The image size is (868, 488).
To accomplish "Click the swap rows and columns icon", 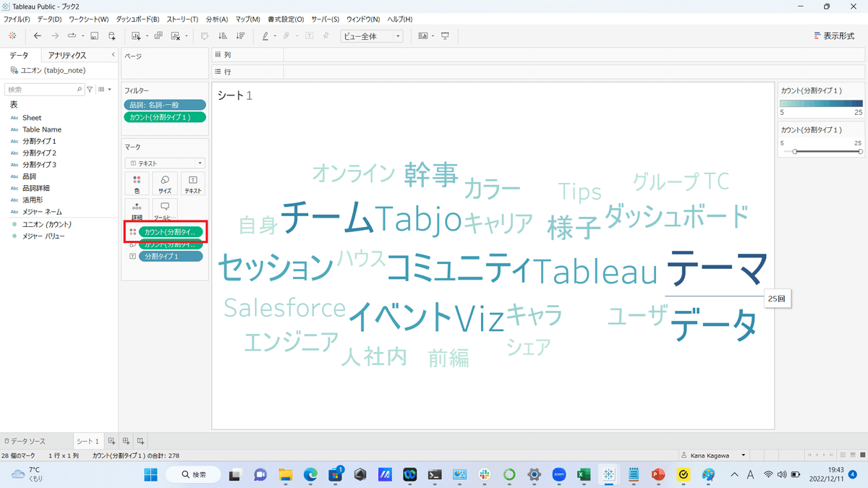I will click(x=205, y=35).
